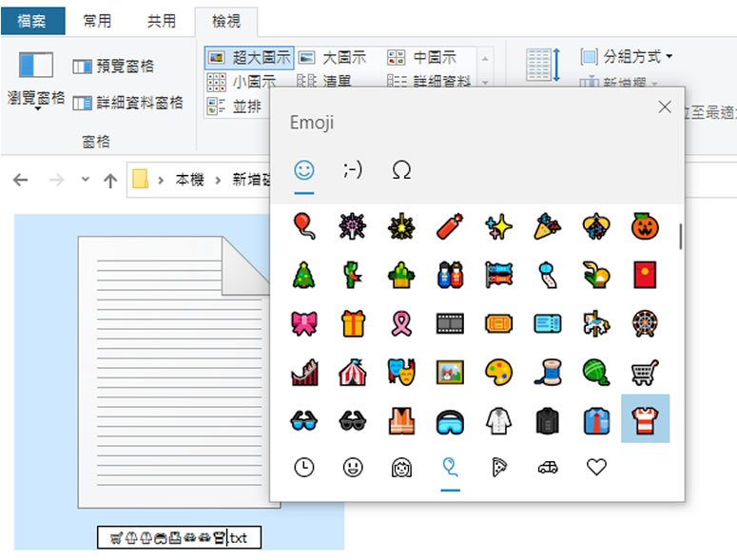Choose the orange safety vest emoji

[x=401, y=419]
